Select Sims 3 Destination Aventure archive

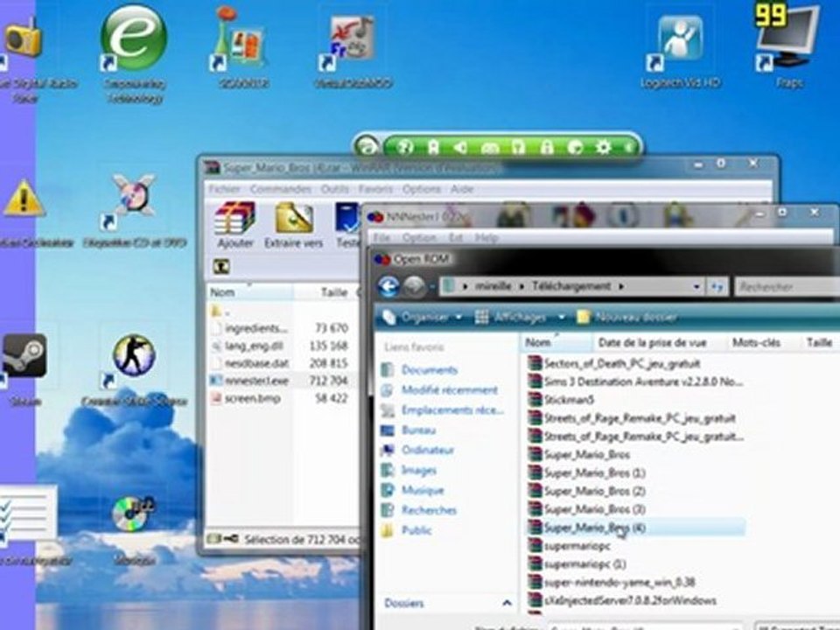(643, 382)
